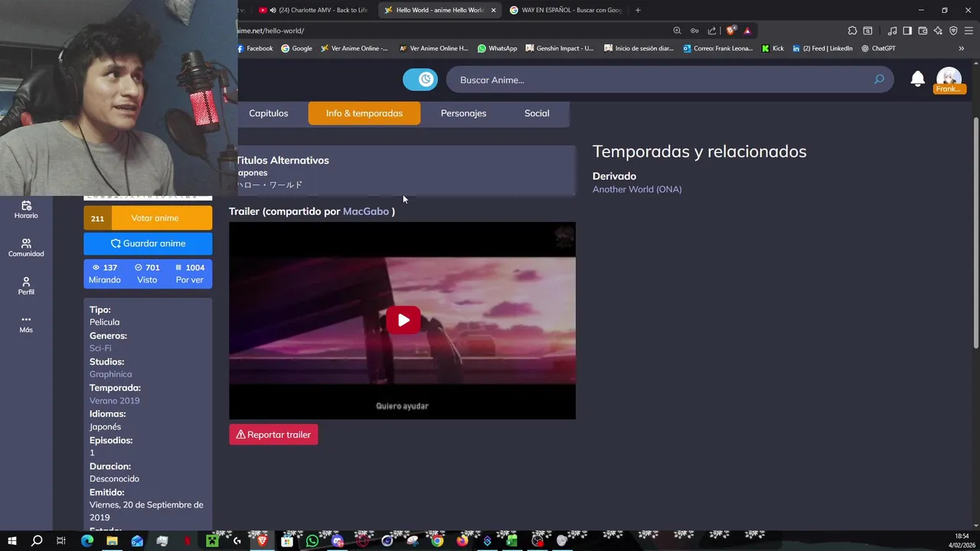Open the Frank user avatar menu
The height and width of the screenshot is (551, 980).
[x=949, y=80]
